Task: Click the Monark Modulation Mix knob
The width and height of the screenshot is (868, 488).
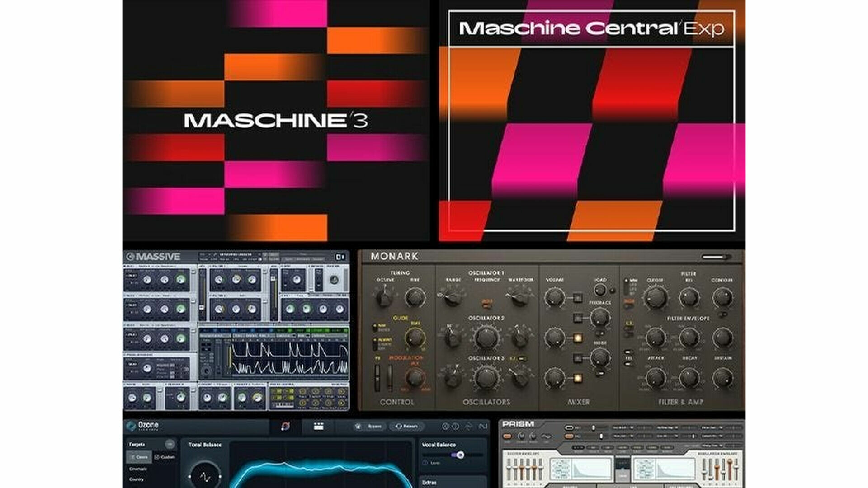Action: (x=415, y=377)
